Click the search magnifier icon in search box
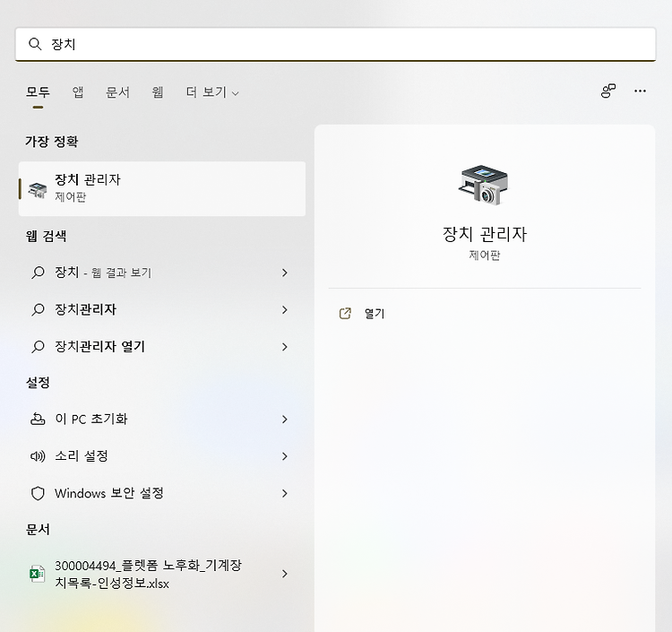This screenshot has height=632, width=672. (x=35, y=44)
